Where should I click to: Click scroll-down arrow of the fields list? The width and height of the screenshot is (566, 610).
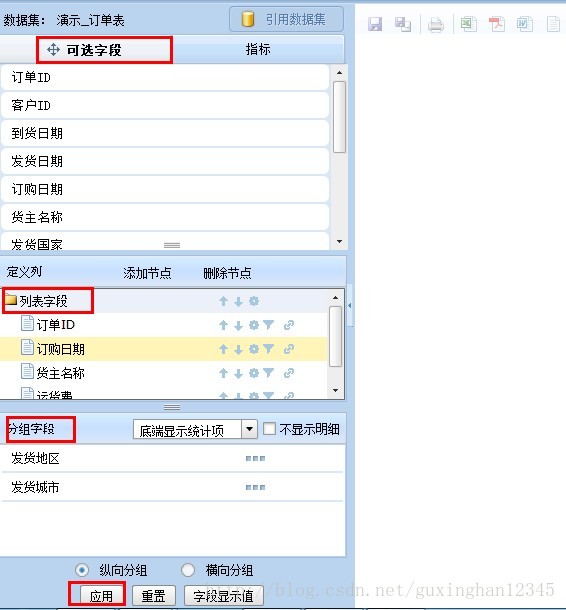pos(339,242)
